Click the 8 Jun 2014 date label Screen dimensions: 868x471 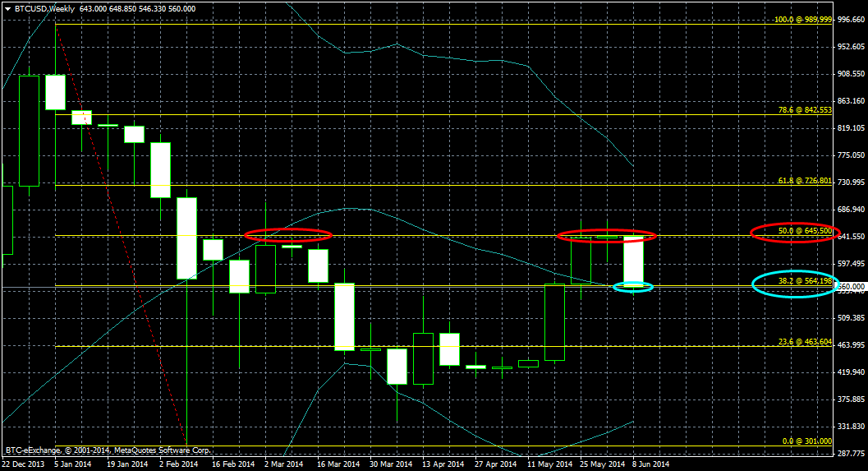coord(651,464)
